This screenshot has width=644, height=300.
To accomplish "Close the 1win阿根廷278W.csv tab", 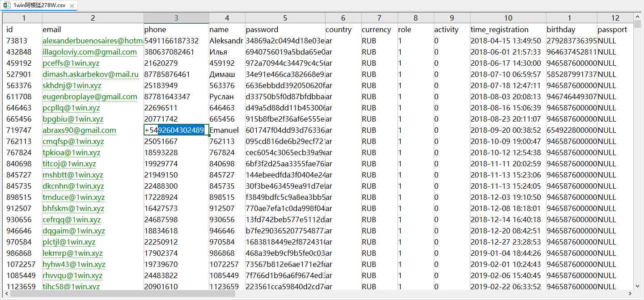I will 72,6.
